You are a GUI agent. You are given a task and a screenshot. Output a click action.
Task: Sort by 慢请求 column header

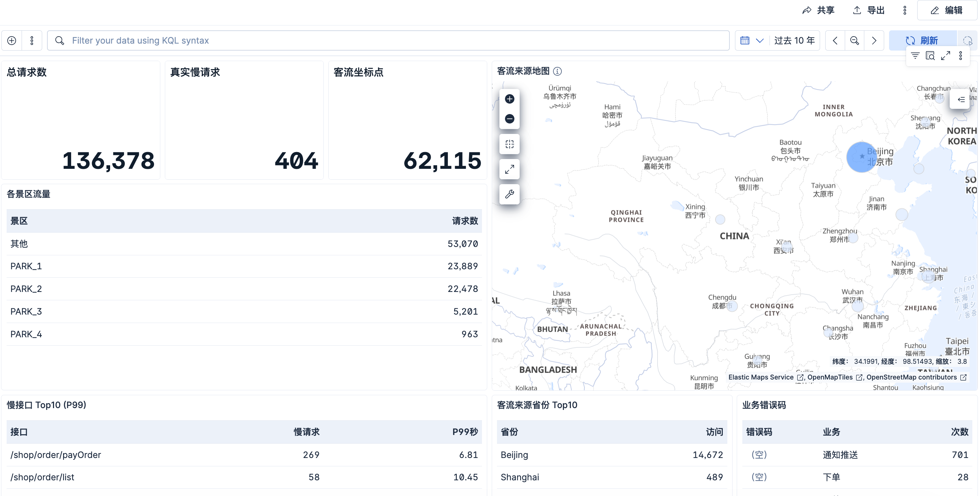tap(306, 432)
